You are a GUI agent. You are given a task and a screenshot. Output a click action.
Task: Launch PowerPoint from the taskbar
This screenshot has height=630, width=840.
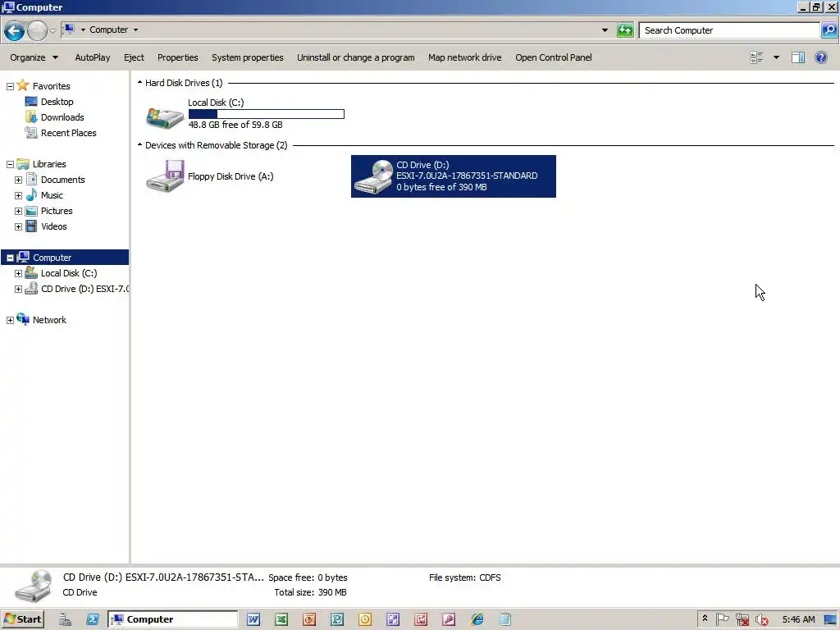(x=309, y=619)
